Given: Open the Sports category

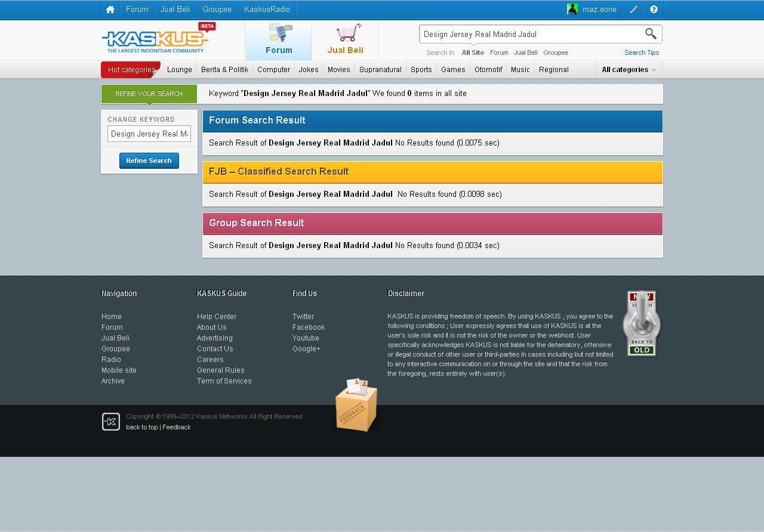Looking at the screenshot, I should 421,70.
